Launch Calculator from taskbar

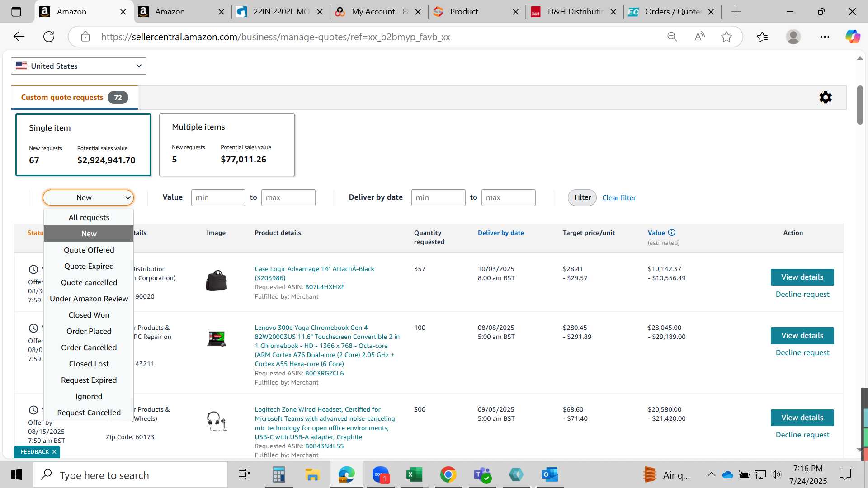point(278,475)
